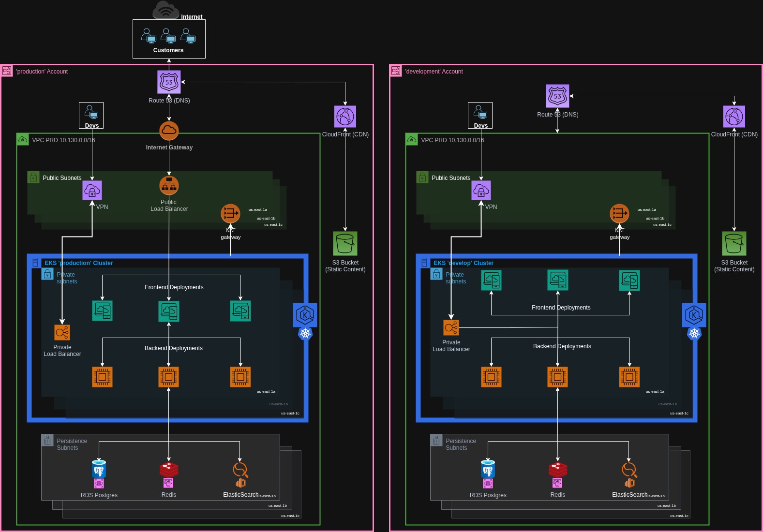The image size is (763, 532).
Task: Select the S3 Bucket icon in development account
Action: pos(734,243)
